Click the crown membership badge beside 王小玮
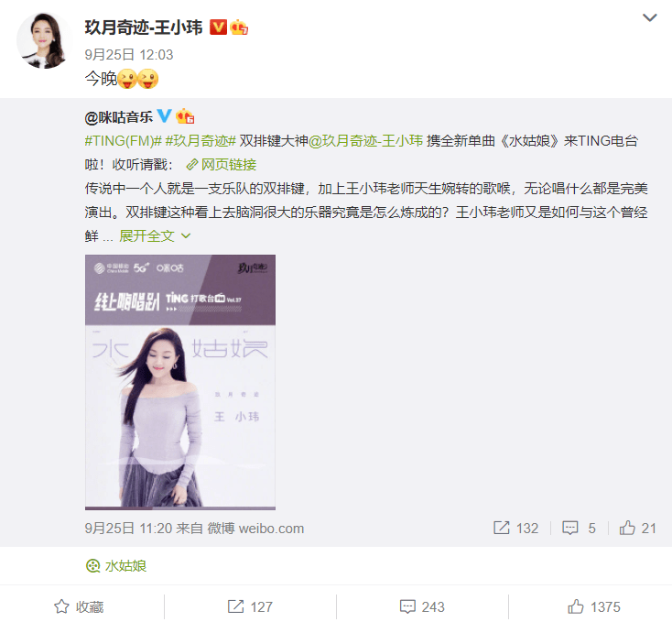The width and height of the screenshot is (672, 622). tap(239, 27)
